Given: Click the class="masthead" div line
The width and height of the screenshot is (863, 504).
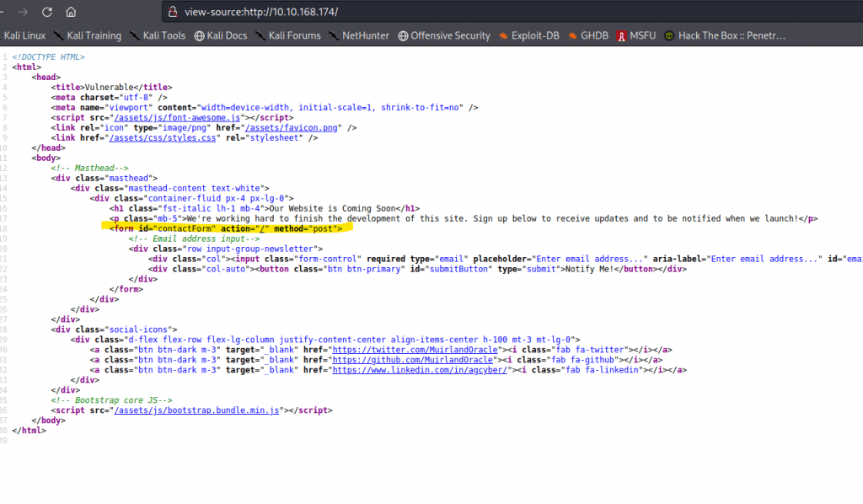Looking at the screenshot, I should [104, 179].
